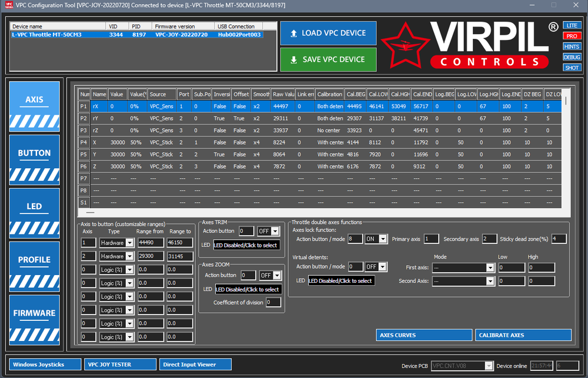The height and width of the screenshot is (378, 588).
Task: Click LOAD VPC DEVICE button
Action: (x=329, y=33)
